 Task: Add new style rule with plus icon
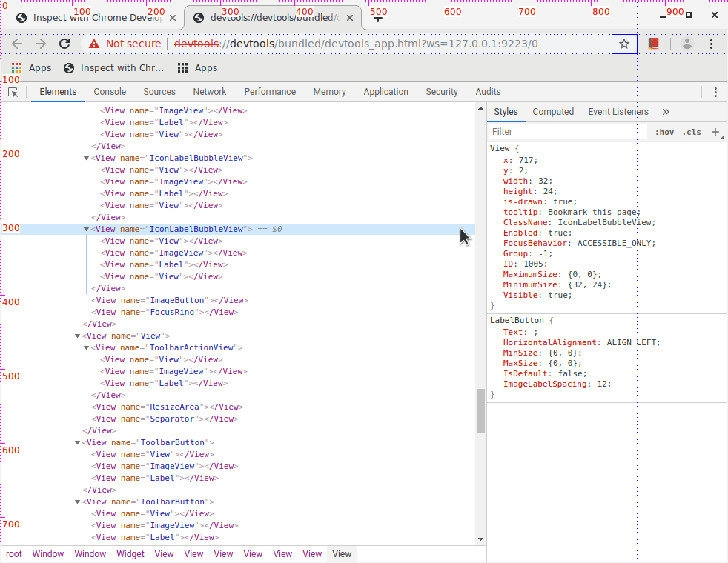pyautogui.click(x=715, y=132)
